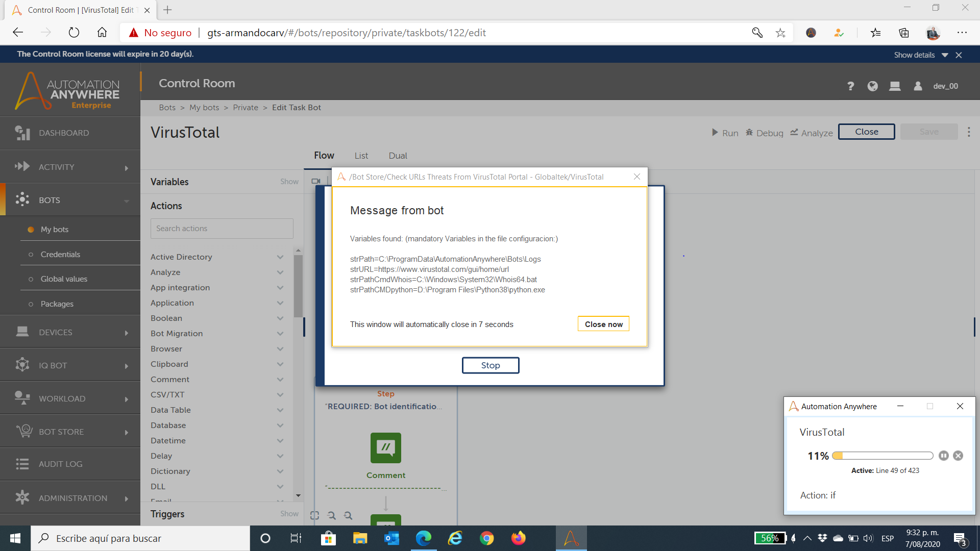Show the Variables panel

[x=289, y=182]
